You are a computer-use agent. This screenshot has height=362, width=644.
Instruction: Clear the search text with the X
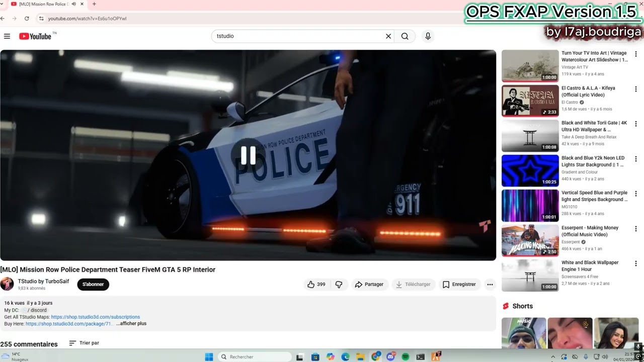pos(388,36)
